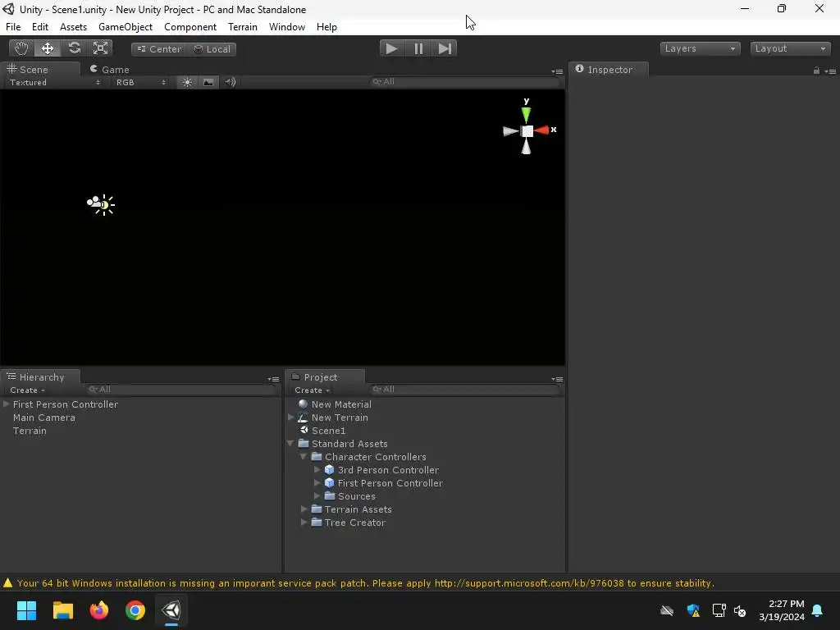Open Firefox from taskbar
Image resolution: width=840 pixels, height=630 pixels.
[x=99, y=610]
